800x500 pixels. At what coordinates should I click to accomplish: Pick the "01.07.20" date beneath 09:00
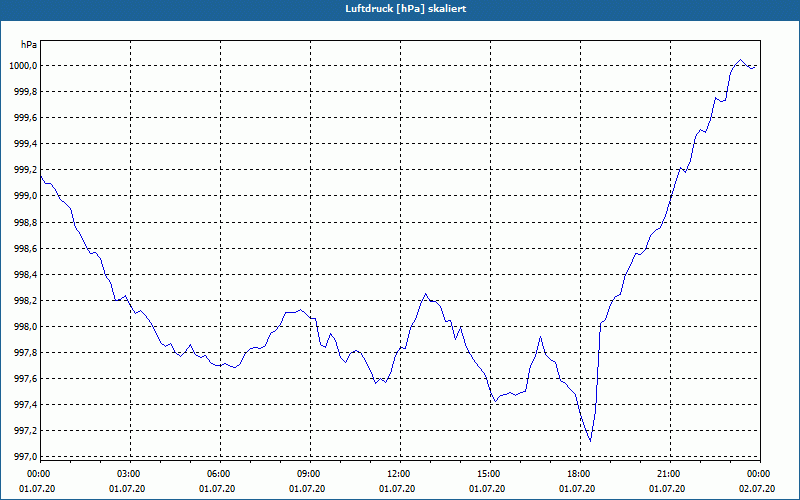tap(308, 489)
